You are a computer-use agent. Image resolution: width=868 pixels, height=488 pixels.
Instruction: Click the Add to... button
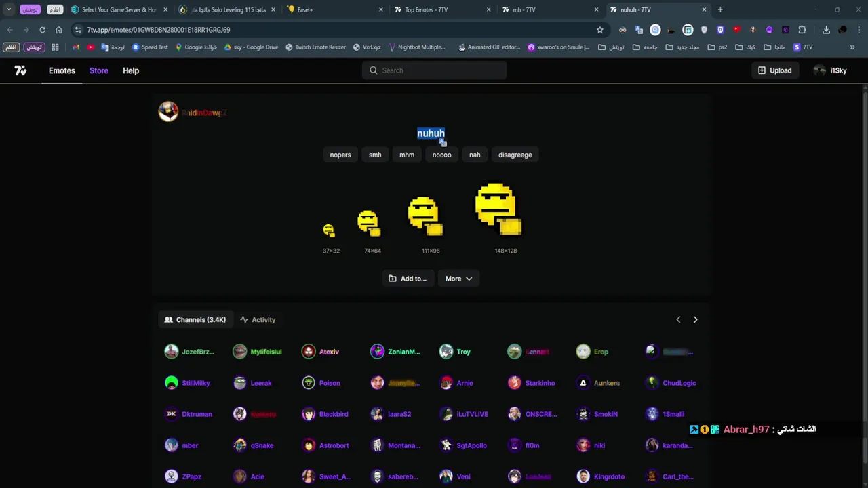click(408, 279)
